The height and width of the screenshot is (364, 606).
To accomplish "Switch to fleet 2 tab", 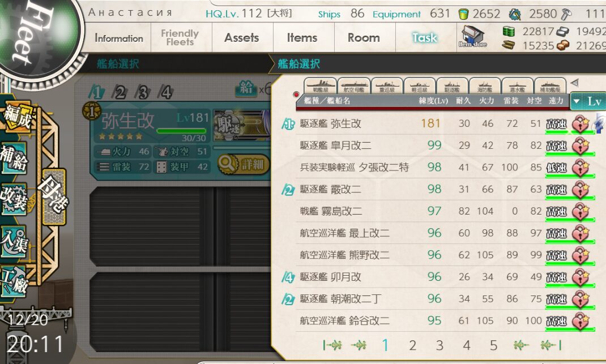I will [x=120, y=93].
